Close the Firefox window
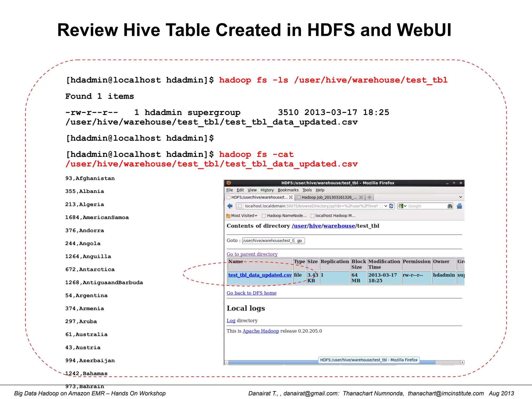 tap(461, 183)
